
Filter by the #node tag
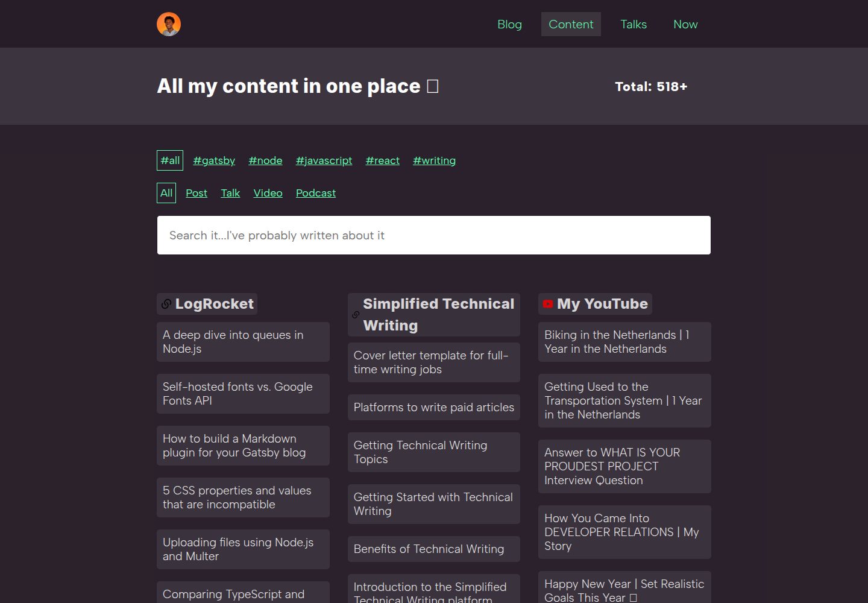point(265,160)
